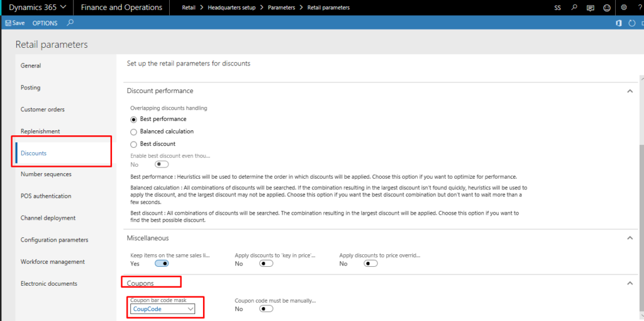The width and height of the screenshot is (644, 321).
Task: Select the Balanced calculation radio button
Action: [x=133, y=132]
